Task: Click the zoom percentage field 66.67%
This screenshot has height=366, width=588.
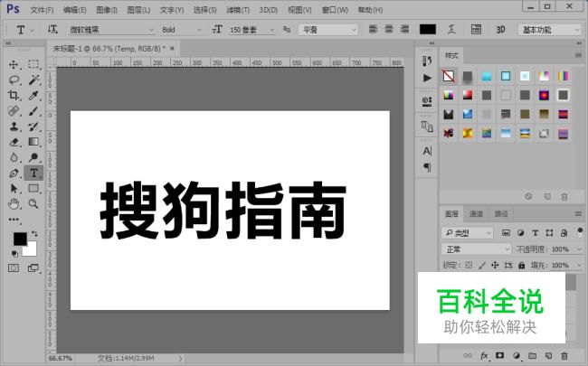Action: pyautogui.click(x=61, y=359)
